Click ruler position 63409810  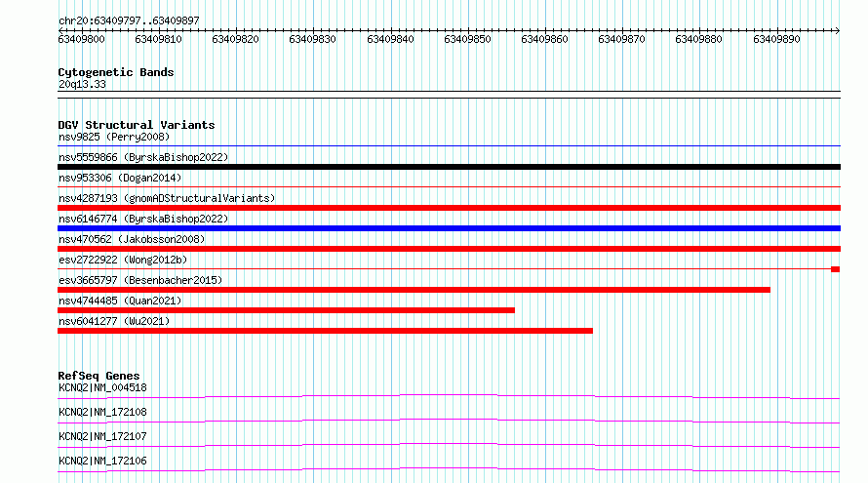(158, 39)
